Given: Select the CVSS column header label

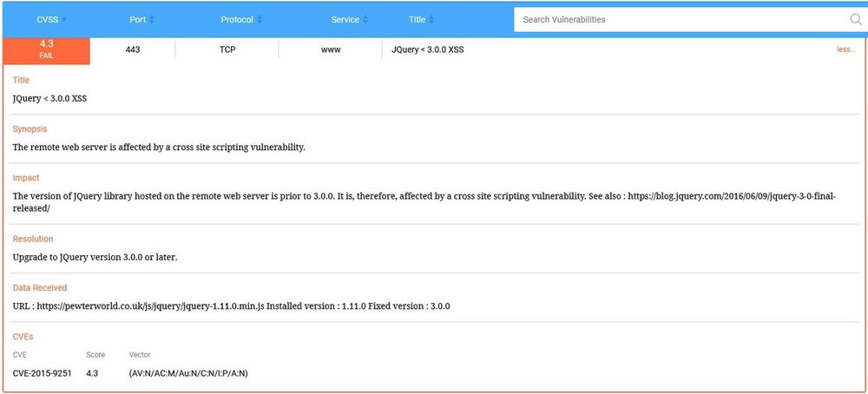Looking at the screenshot, I should point(47,20).
